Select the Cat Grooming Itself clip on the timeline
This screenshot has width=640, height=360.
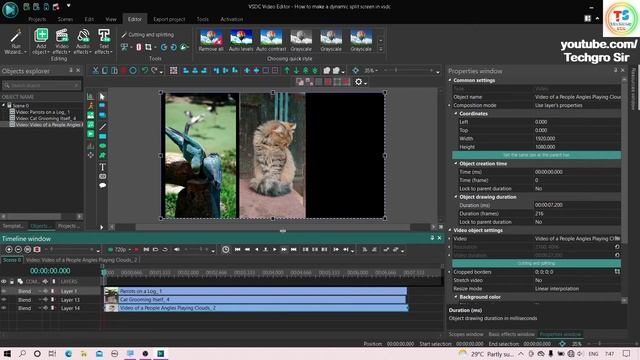255,300
